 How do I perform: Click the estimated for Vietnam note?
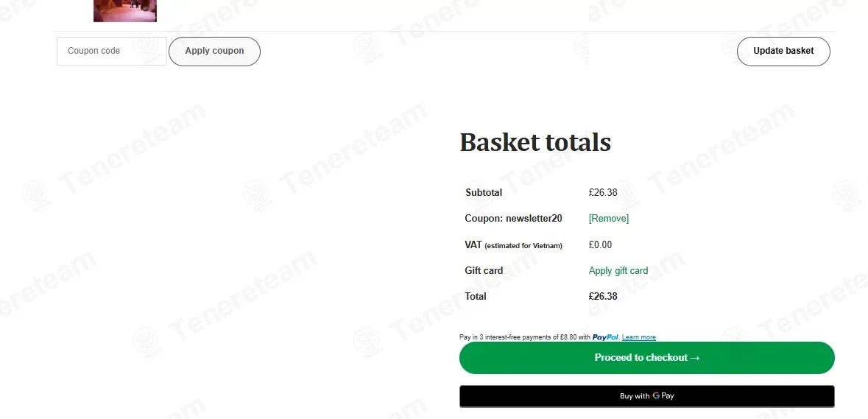click(523, 246)
